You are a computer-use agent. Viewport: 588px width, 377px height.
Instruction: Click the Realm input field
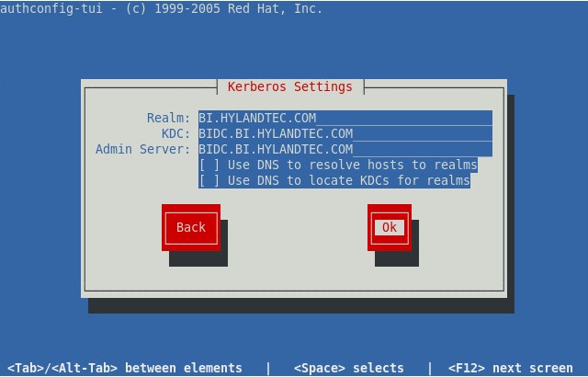coord(345,118)
